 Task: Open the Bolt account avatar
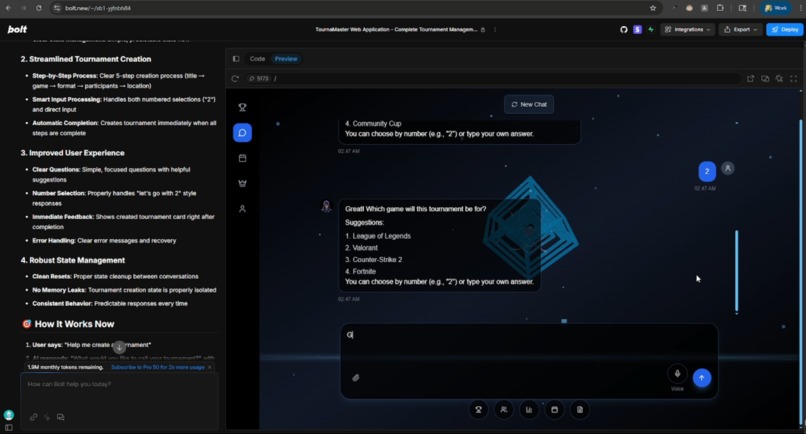click(9, 415)
